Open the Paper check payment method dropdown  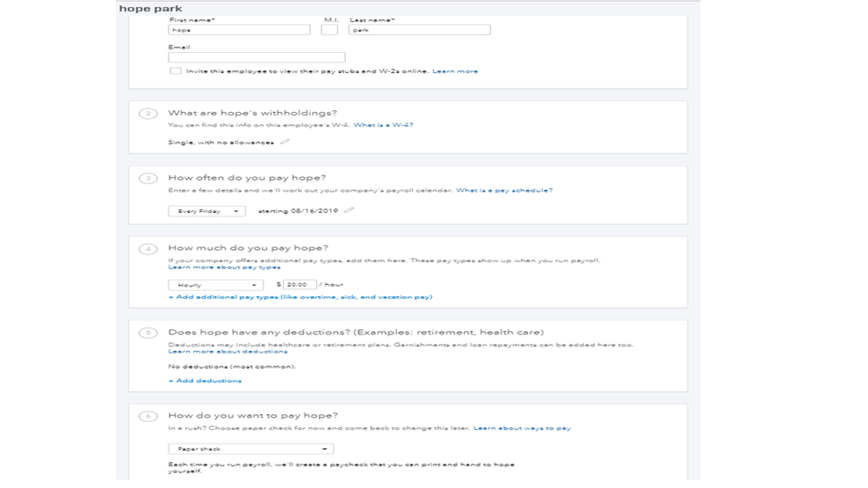point(250,449)
